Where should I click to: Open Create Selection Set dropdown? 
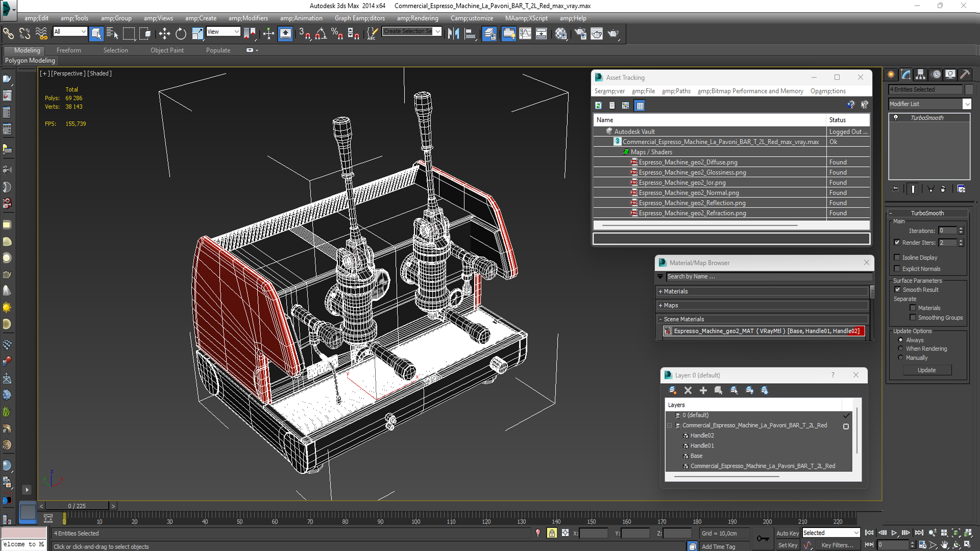(437, 32)
